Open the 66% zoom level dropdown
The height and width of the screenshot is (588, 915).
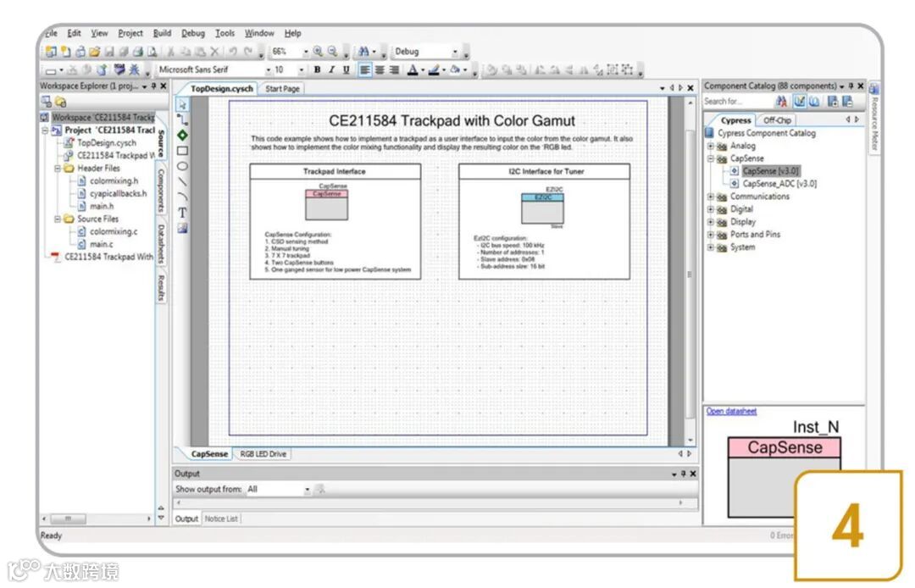[305, 52]
